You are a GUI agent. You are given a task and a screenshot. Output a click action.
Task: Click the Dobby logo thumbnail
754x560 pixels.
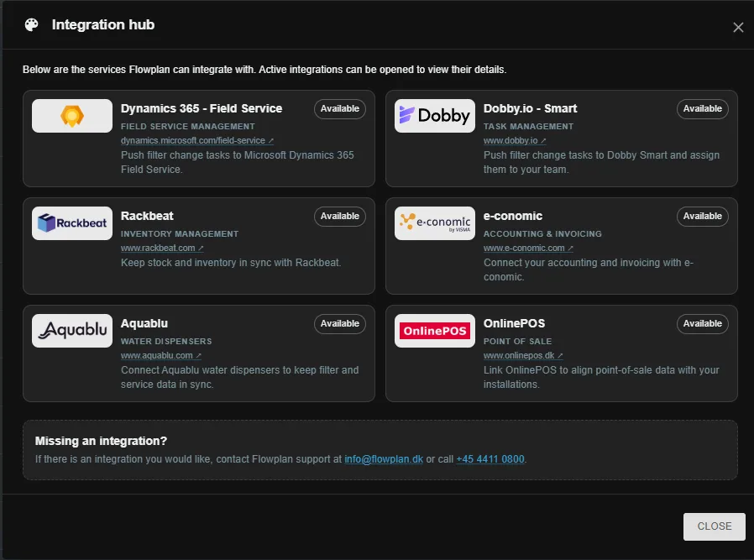(435, 116)
